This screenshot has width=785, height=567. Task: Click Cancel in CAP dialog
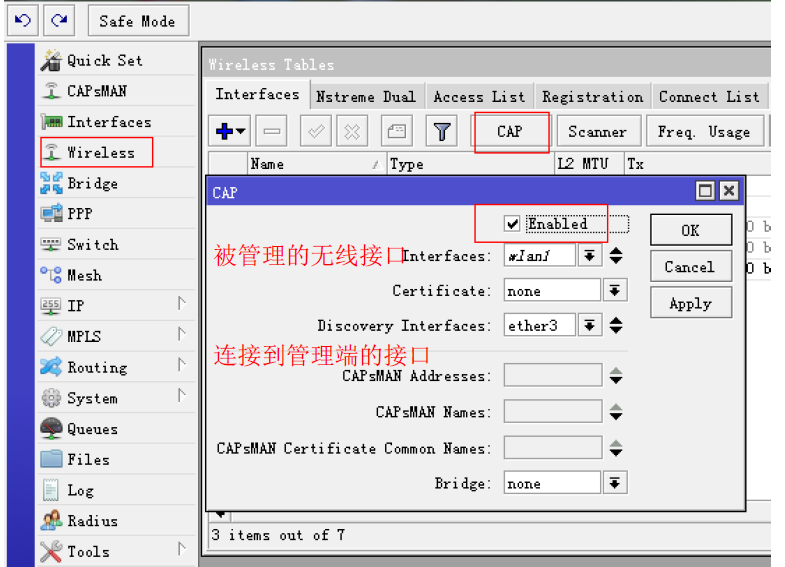(x=691, y=266)
